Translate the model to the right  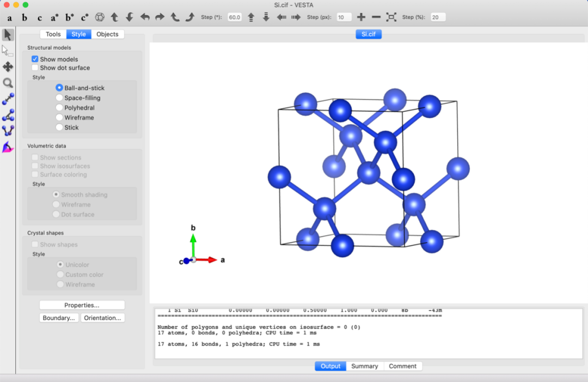(x=296, y=17)
